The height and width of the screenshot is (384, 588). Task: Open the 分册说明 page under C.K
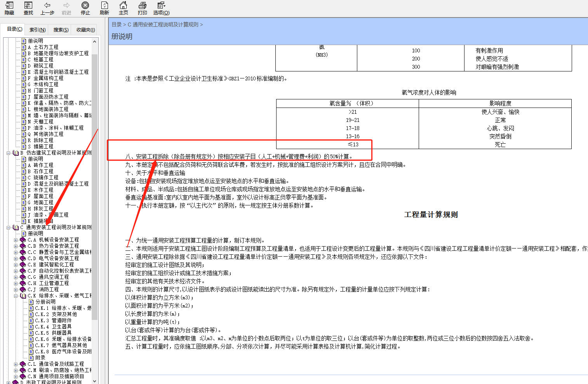(x=45, y=302)
